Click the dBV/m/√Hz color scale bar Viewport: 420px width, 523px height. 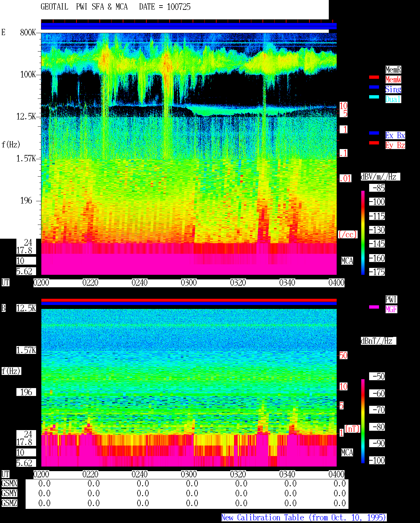pyautogui.click(x=363, y=233)
